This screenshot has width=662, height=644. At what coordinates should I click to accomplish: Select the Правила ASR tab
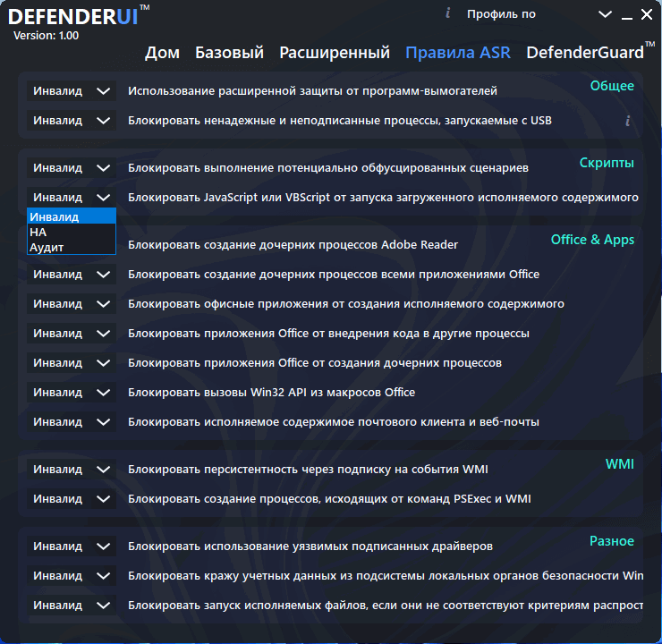[x=458, y=53]
